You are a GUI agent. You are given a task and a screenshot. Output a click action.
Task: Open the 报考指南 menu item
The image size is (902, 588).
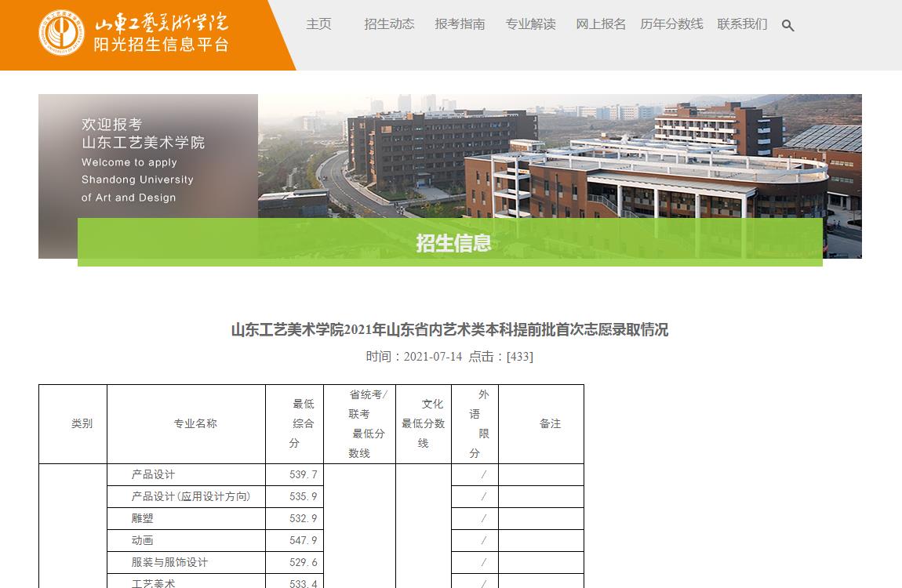(x=460, y=24)
